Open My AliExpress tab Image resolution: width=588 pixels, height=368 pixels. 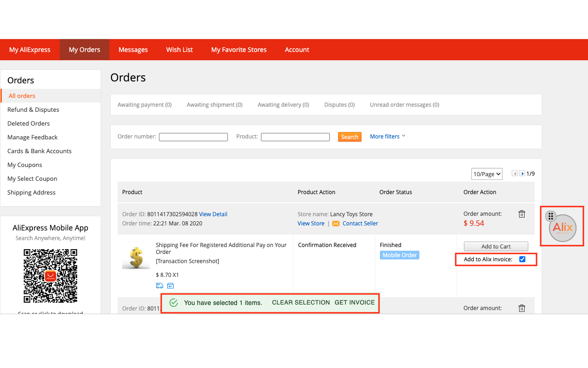[30, 50]
